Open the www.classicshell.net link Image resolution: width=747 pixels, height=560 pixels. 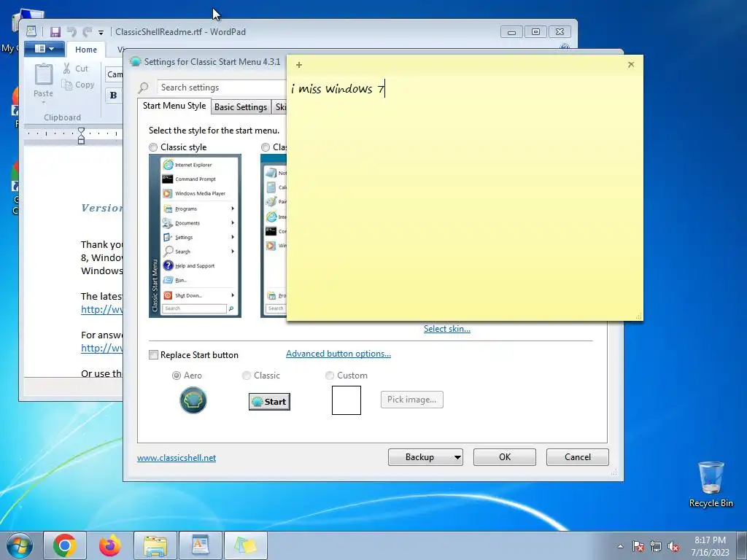[177, 458]
